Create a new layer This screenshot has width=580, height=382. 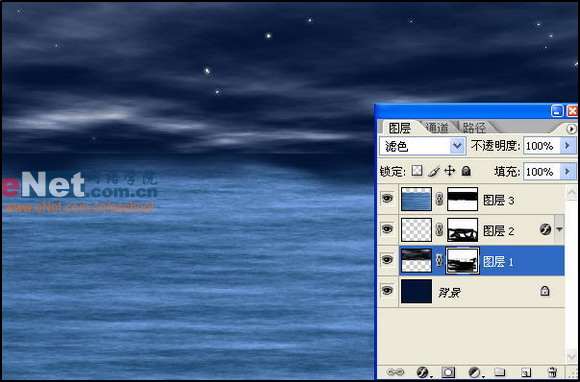(526, 372)
